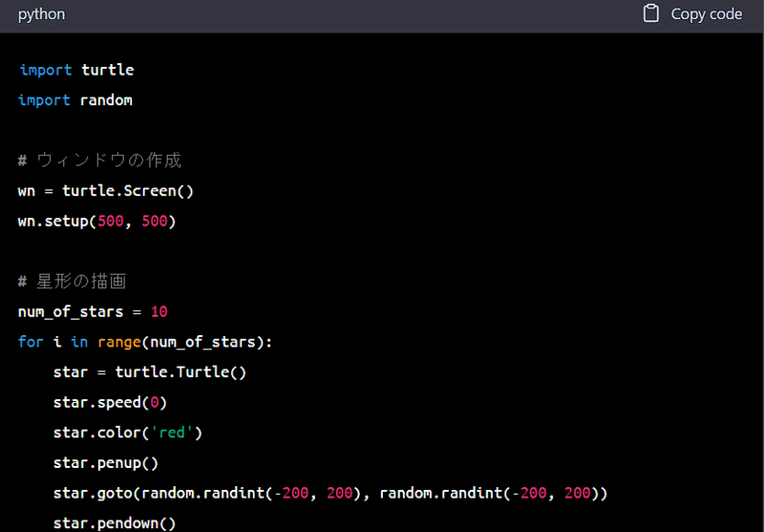Click the comment "# 星形の描画"
764x532 pixels.
(x=73, y=281)
